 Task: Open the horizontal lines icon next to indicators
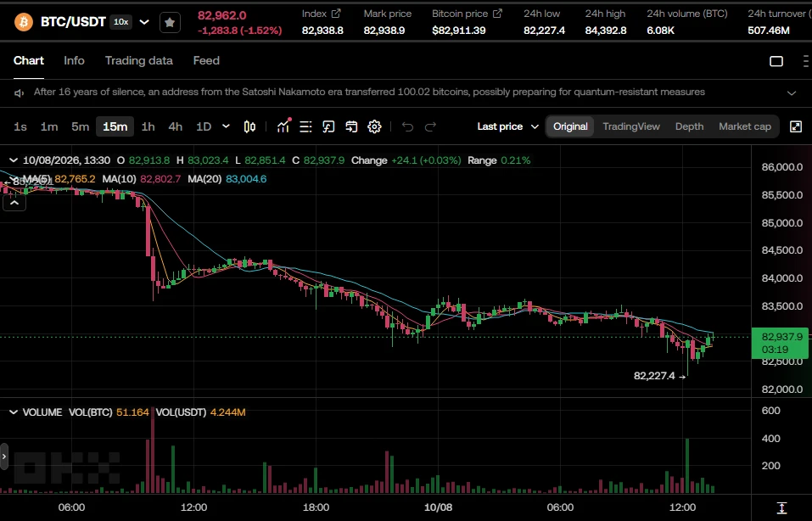coord(305,126)
